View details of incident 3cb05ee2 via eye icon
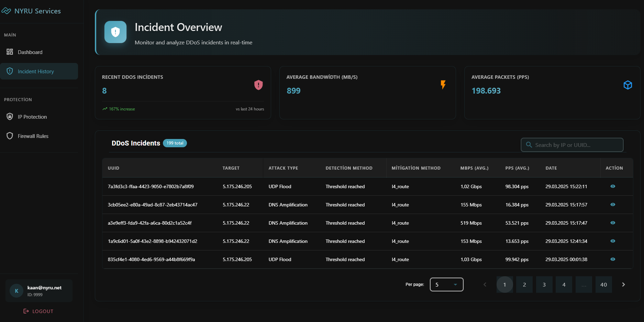The image size is (644, 322). coord(613,205)
